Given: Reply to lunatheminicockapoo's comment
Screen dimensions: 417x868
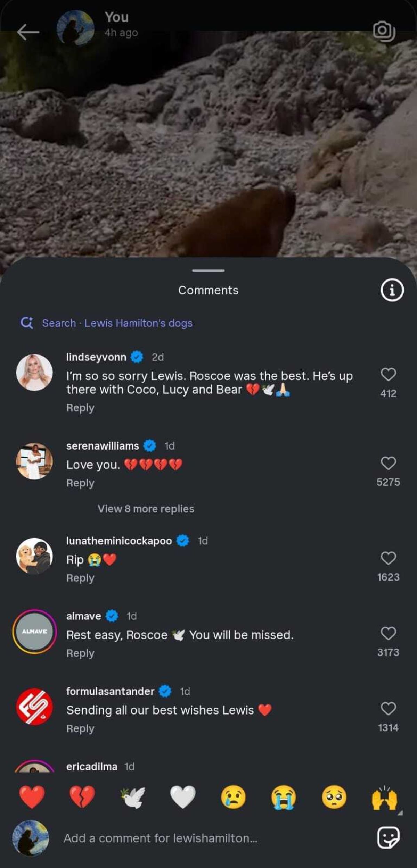Looking at the screenshot, I should pyautogui.click(x=80, y=578).
